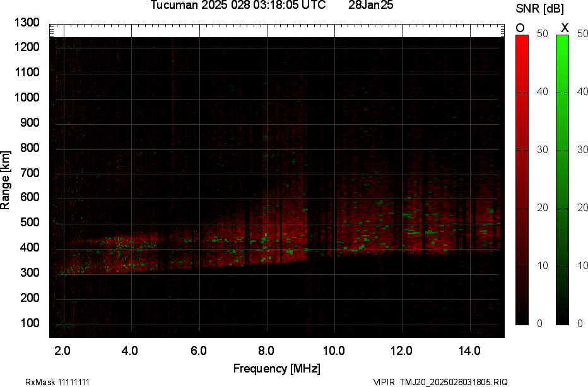This screenshot has width=588, height=387.
Task: Click the 100 tick on range axis
Action: (30, 323)
